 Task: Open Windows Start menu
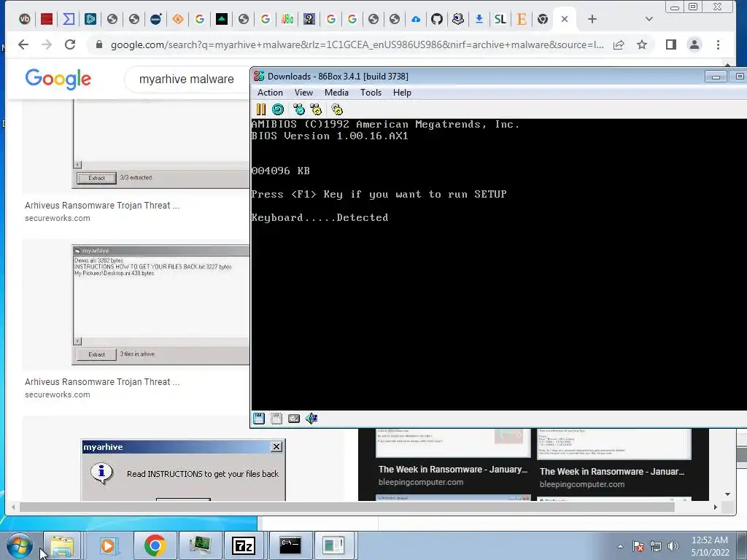(20, 545)
